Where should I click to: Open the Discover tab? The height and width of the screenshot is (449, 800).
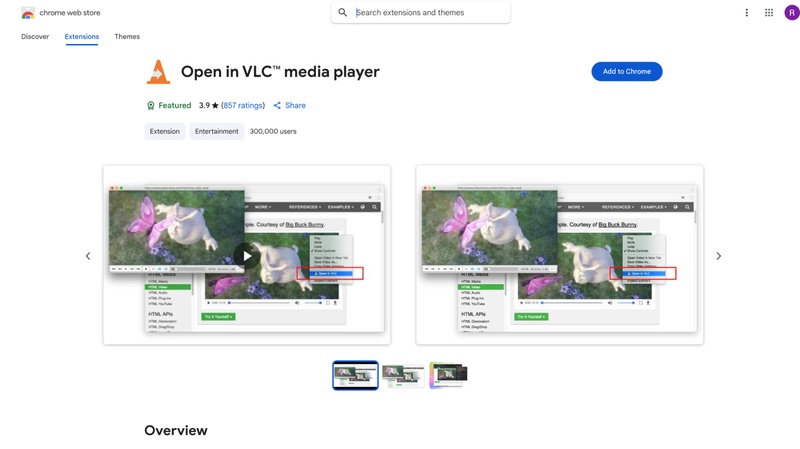click(x=35, y=37)
